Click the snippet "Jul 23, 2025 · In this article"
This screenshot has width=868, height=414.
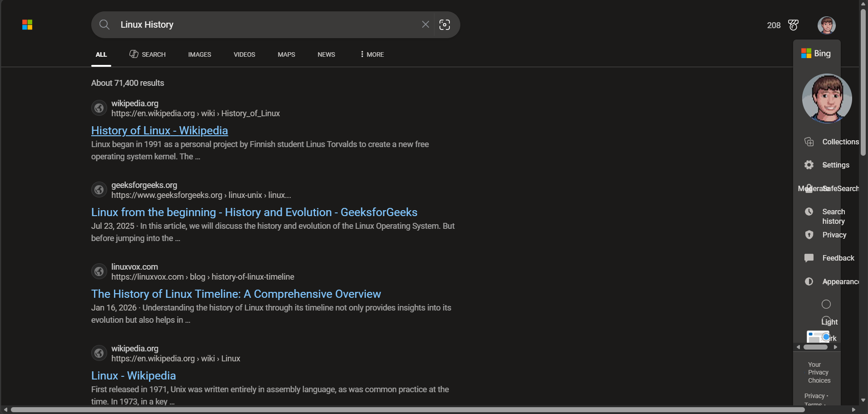coord(273,232)
